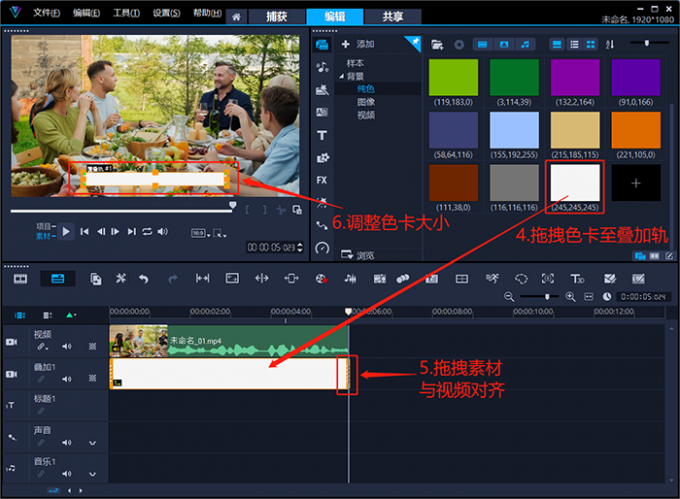Screen dimensions: 680x499
Task: Zoom out the timeline
Action: point(509,297)
